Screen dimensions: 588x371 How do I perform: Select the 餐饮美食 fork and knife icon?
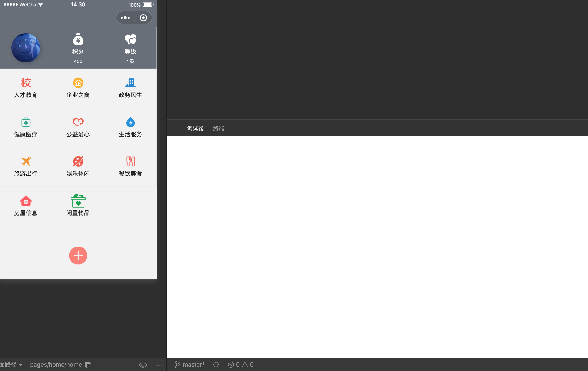pos(130,162)
